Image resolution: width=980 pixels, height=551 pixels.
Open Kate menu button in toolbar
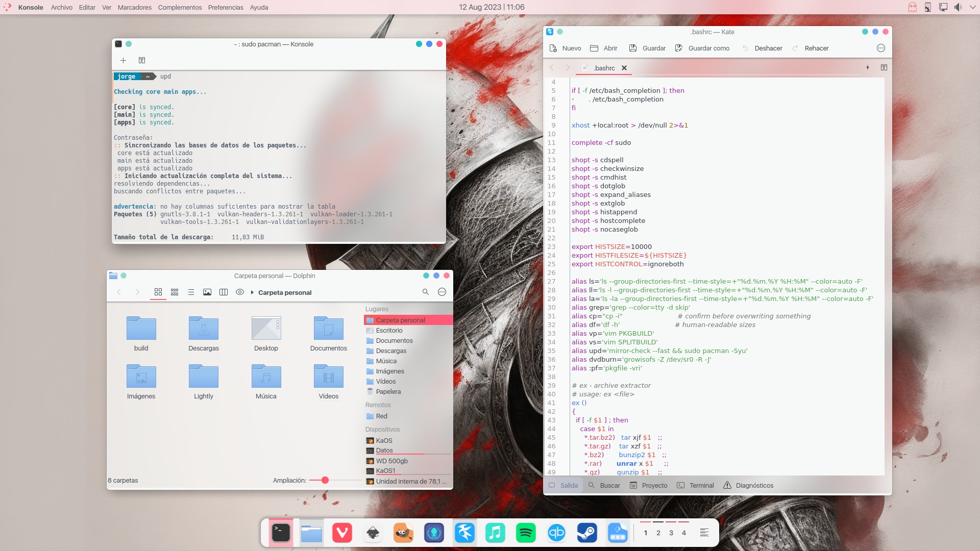[880, 48]
